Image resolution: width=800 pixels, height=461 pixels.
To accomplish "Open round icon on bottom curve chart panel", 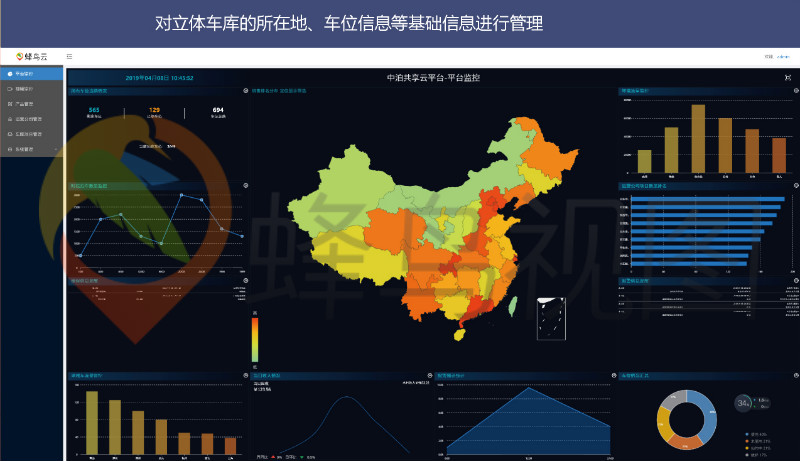I will (430, 375).
